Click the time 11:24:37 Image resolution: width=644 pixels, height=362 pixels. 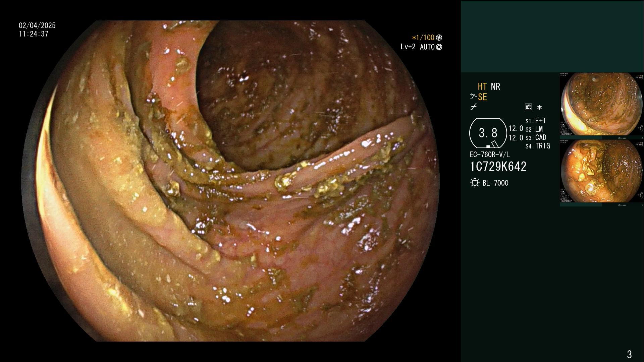coord(34,34)
